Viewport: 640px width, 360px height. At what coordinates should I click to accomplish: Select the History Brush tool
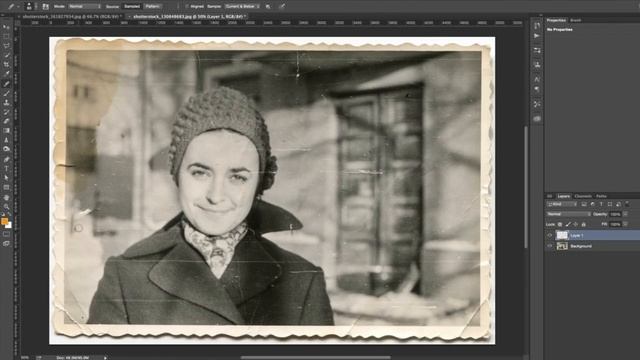pos(6,112)
